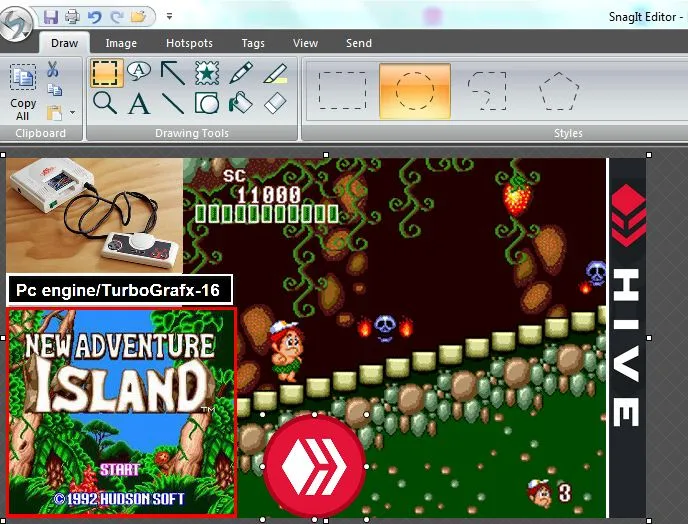Click the "Styles" group label
The width and height of the screenshot is (688, 524).
coord(568,133)
